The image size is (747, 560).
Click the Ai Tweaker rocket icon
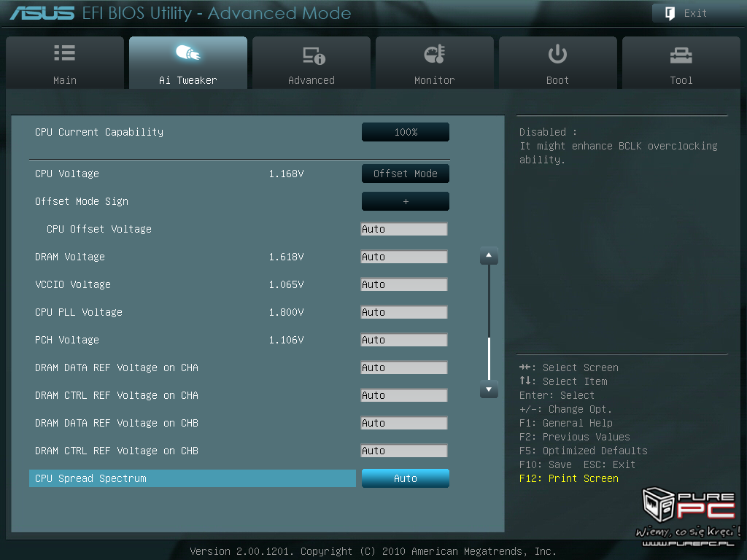[188, 52]
